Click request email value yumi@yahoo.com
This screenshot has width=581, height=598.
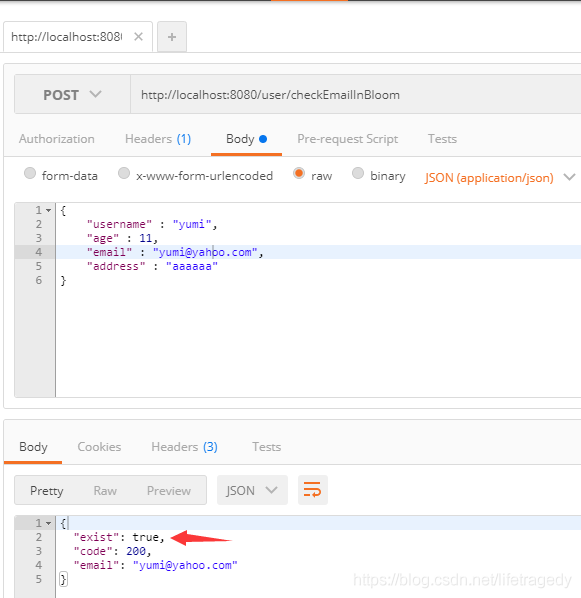point(205,252)
